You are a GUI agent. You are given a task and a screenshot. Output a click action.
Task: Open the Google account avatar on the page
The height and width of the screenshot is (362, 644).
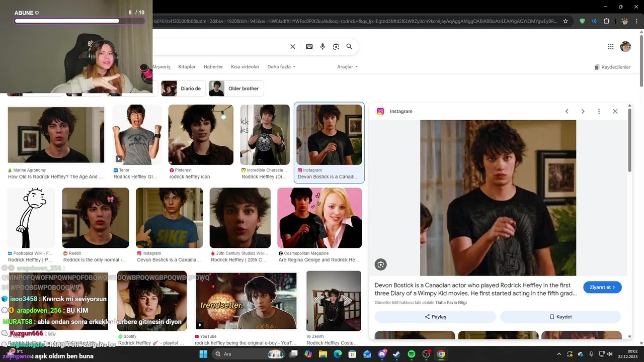(625, 47)
